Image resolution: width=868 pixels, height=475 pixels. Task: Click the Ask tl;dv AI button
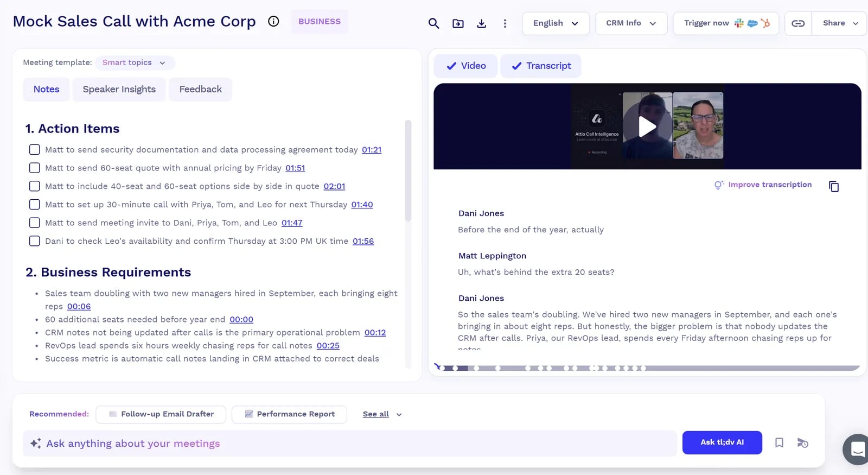(722, 442)
